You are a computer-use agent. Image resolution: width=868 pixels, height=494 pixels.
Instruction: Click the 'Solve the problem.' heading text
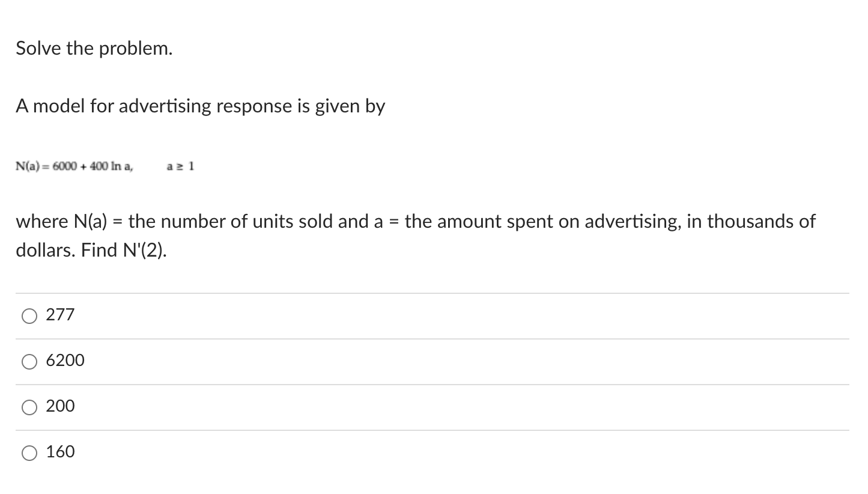pyautogui.click(x=94, y=48)
